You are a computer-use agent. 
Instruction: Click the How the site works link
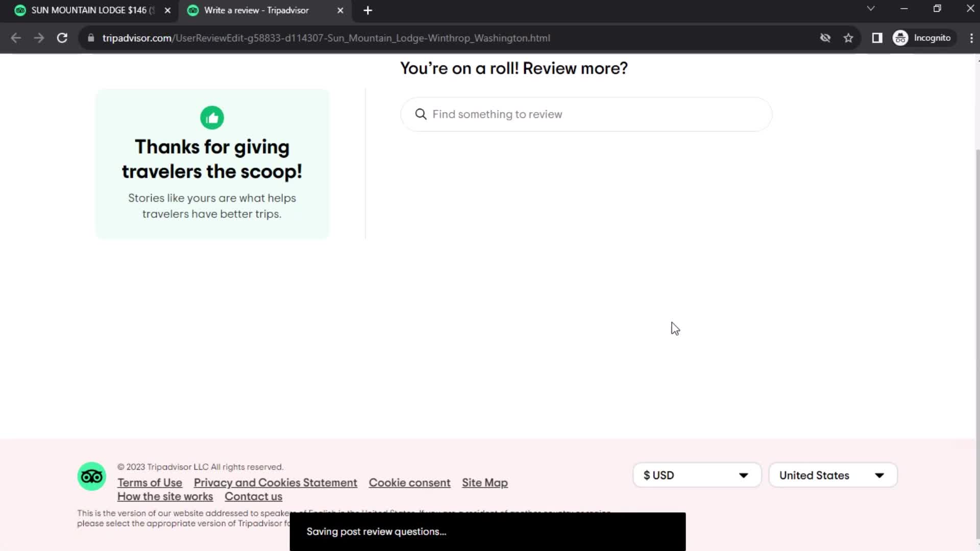coord(165,496)
